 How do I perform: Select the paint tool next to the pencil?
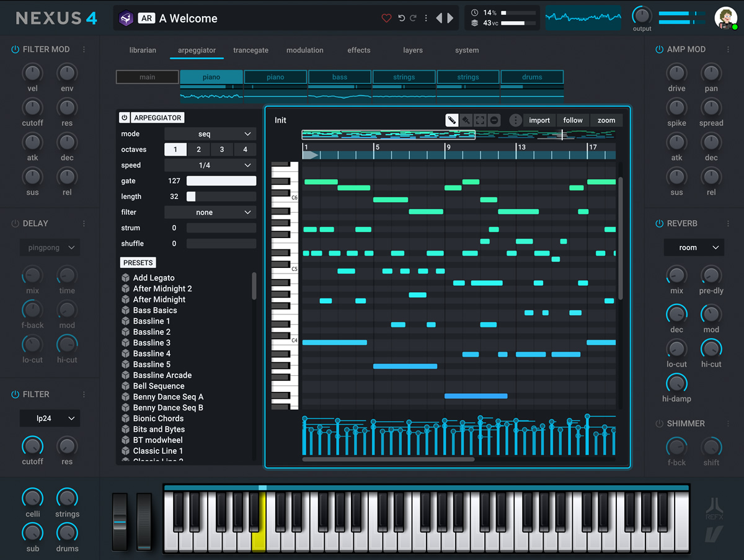click(466, 120)
